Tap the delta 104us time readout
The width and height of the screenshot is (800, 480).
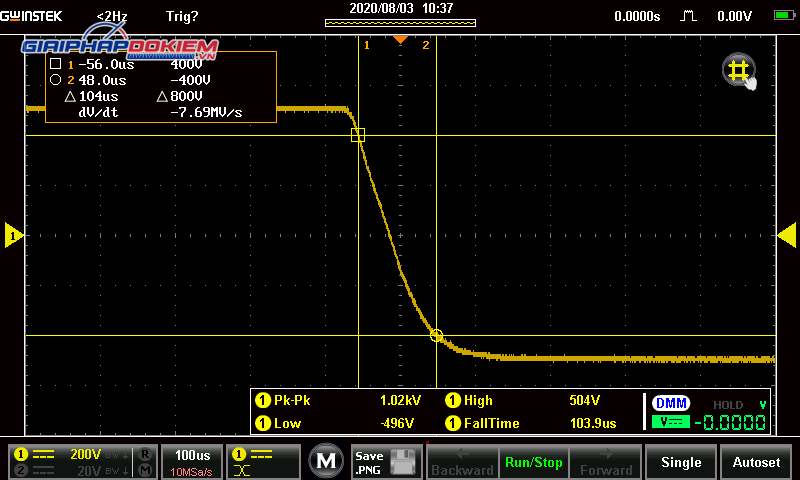(92, 96)
